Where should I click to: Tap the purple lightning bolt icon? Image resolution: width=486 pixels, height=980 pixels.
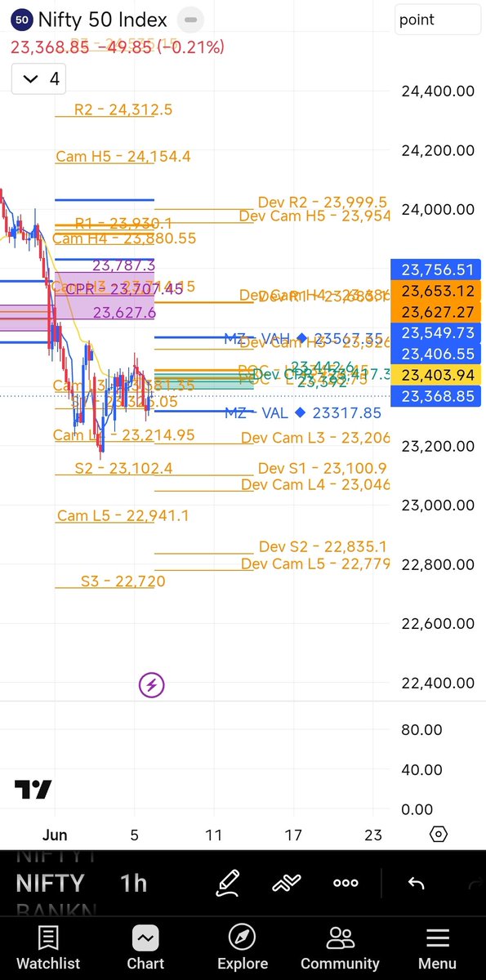151,685
